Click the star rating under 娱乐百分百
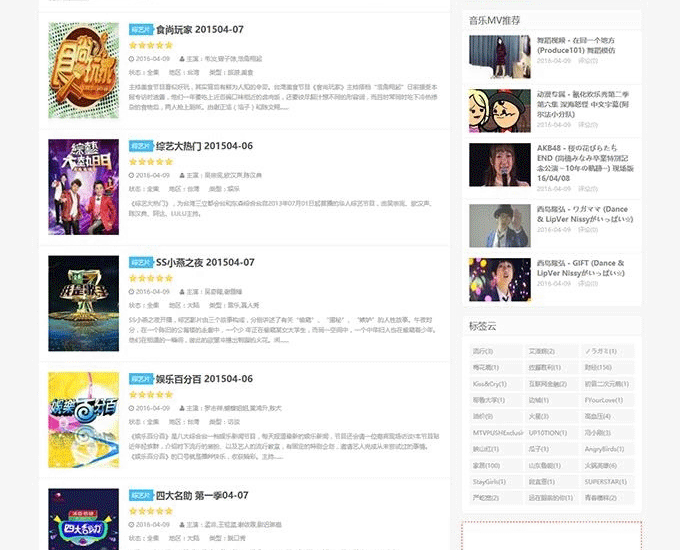 (151, 395)
